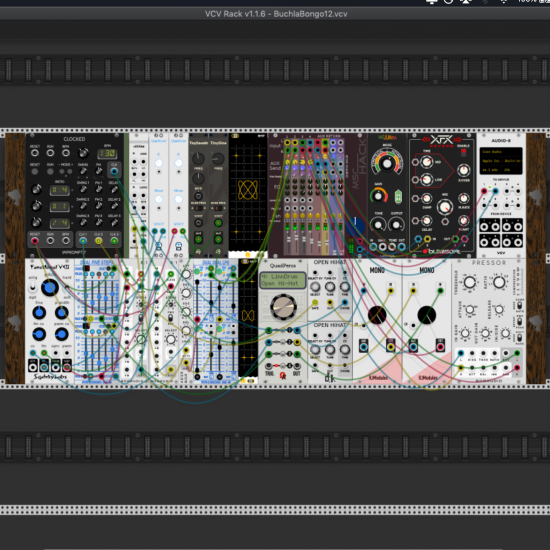This screenshot has height=550, width=550.
Task: Click the TinySawish OUT jack
Action: (198, 240)
